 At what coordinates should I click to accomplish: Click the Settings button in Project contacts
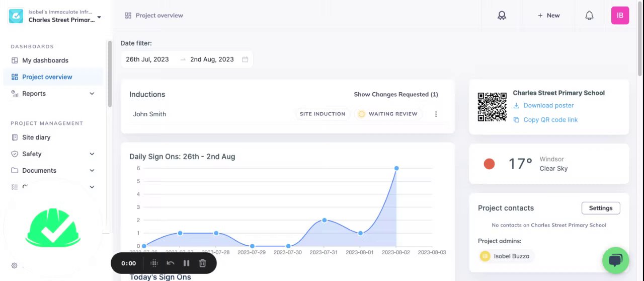pyautogui.click(x=600, y=208)
